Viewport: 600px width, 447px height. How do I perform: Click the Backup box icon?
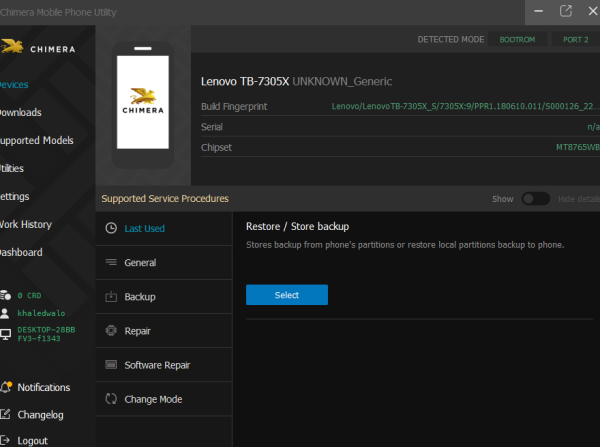point(111,296)
